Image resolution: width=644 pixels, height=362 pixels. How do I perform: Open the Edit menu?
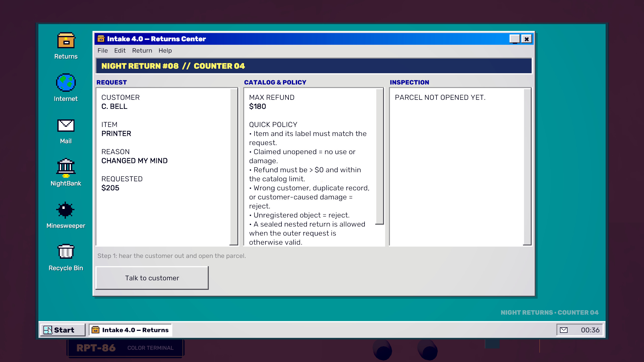[120, 51]
